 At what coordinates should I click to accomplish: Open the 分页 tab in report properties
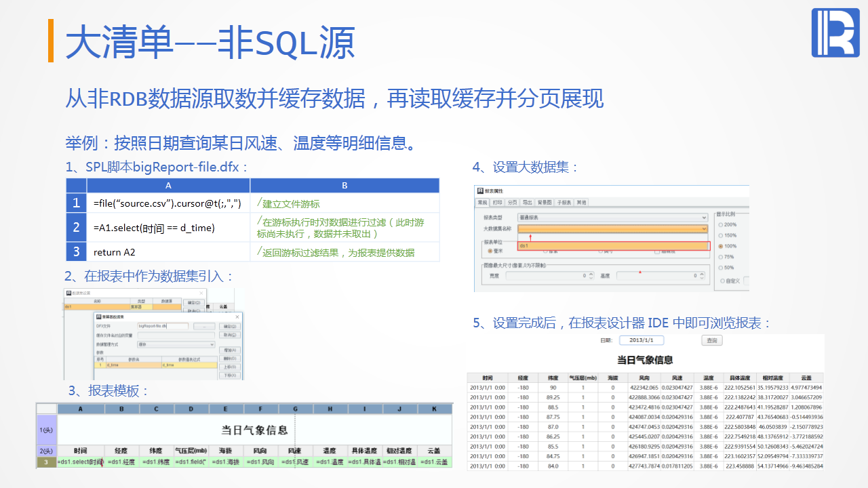pos(513,203)
